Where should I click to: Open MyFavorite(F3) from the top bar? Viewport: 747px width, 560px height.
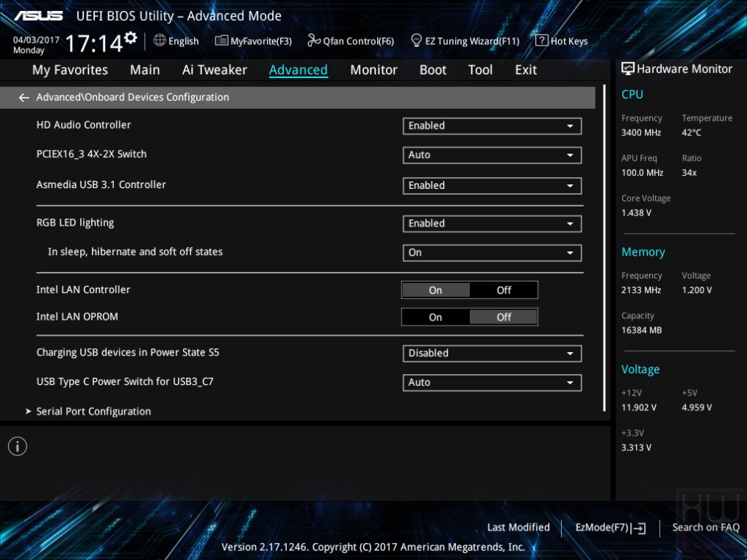(x=254, y=41)
